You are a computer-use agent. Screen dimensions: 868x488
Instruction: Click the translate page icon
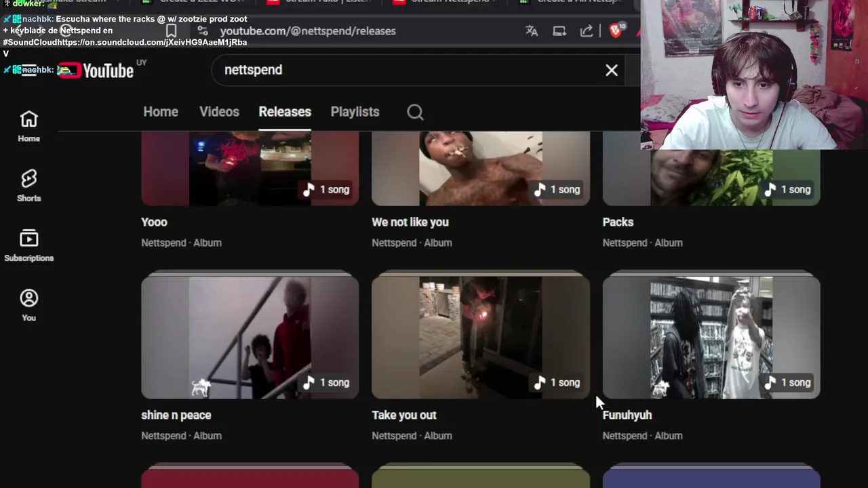point(532,31)
